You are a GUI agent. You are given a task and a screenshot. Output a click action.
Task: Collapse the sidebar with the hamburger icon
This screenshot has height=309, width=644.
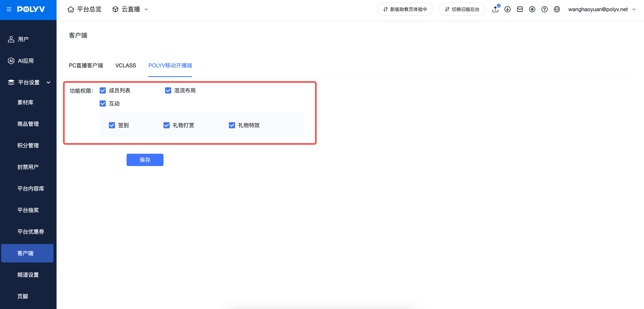point(9,9)
